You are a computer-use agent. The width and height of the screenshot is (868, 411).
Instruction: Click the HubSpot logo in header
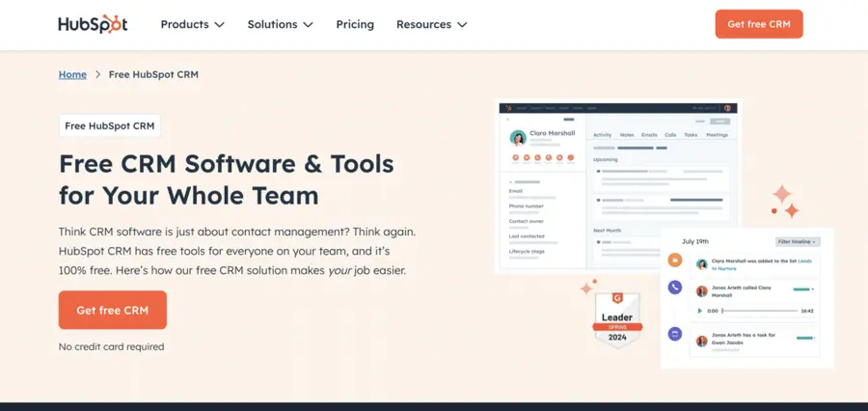pyautogui.click(x=93, y=24)
